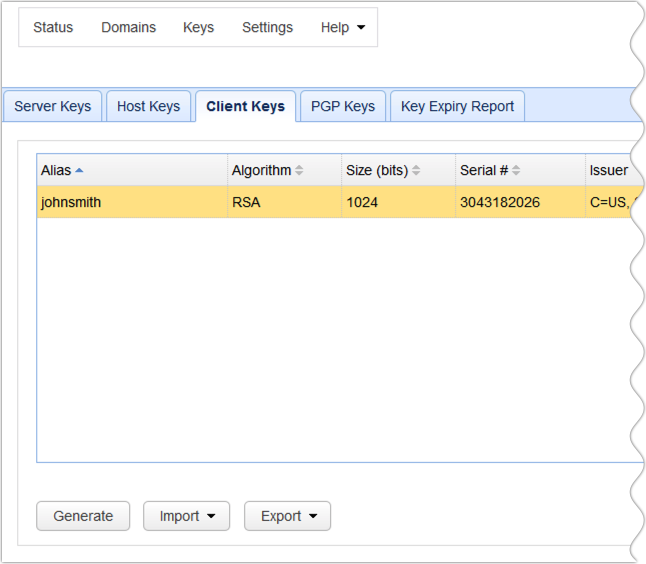
Task: Click serial number 3043182026 cell
Action: (500, 203)
